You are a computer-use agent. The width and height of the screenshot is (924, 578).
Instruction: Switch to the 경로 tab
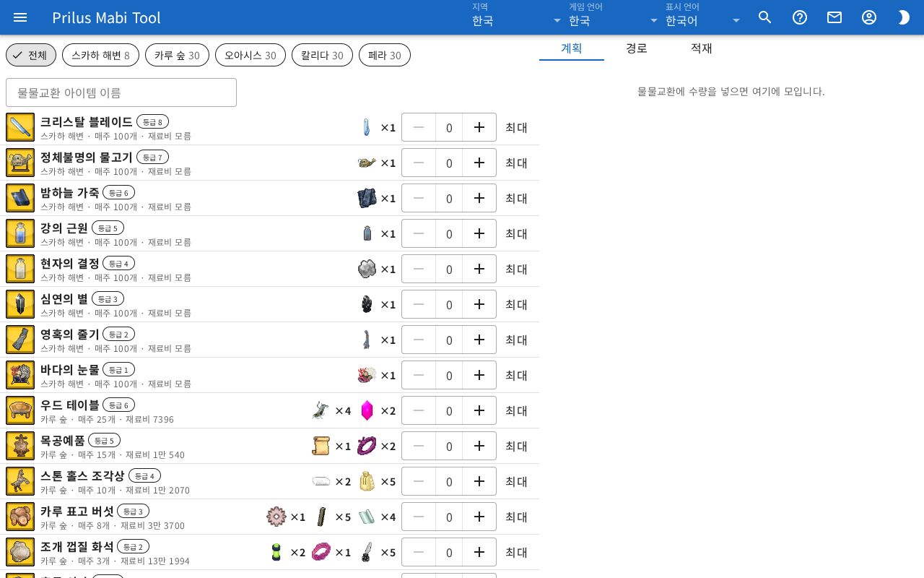coord(637,48)
